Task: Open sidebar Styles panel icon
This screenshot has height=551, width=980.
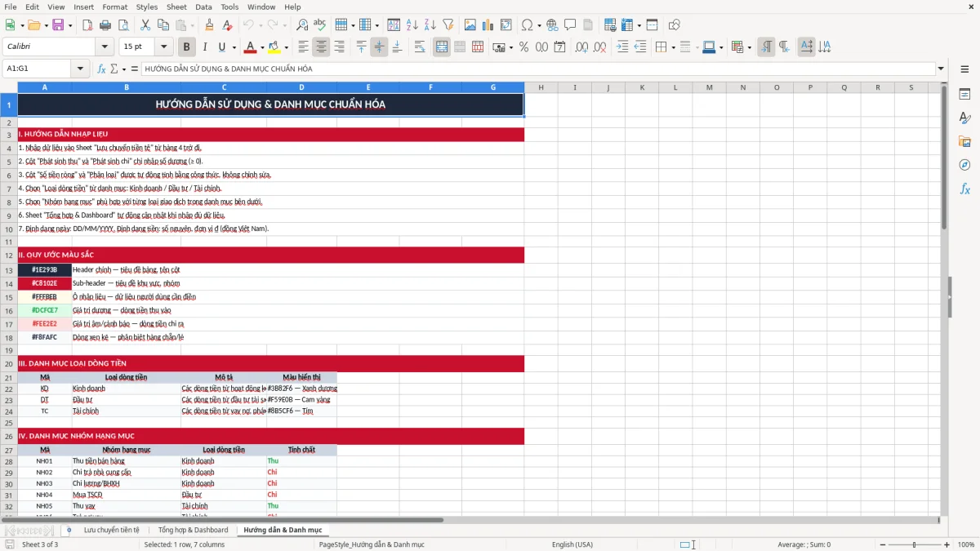Action: (964, 118)
